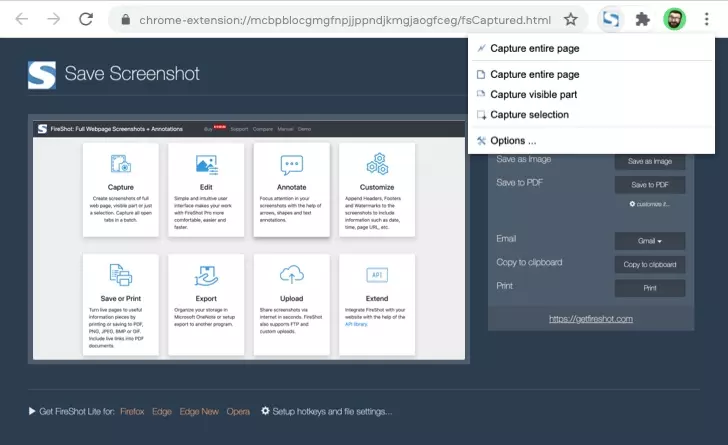Open the Edge New link
728x445 pixels.
[x=199, y=412]
